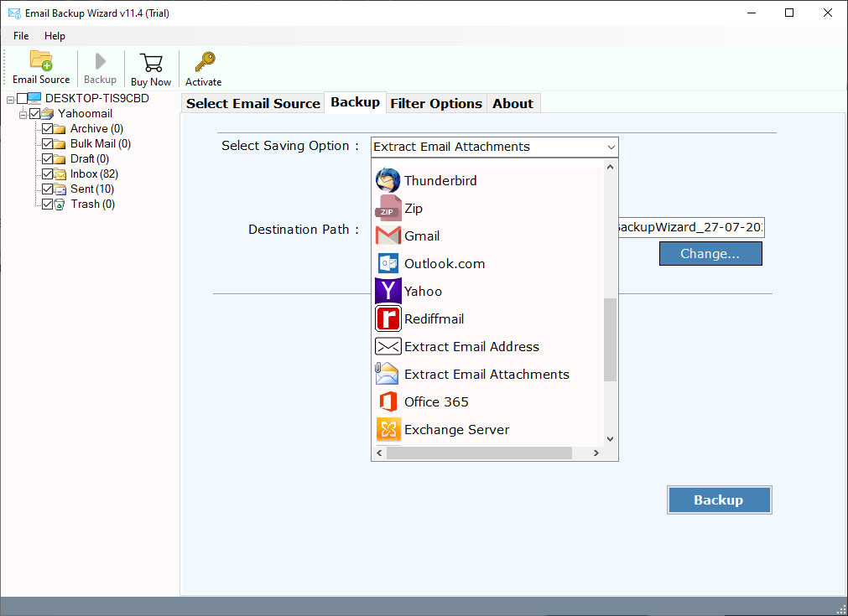Click the dropdown list scroll up arrow

(610, 167)
